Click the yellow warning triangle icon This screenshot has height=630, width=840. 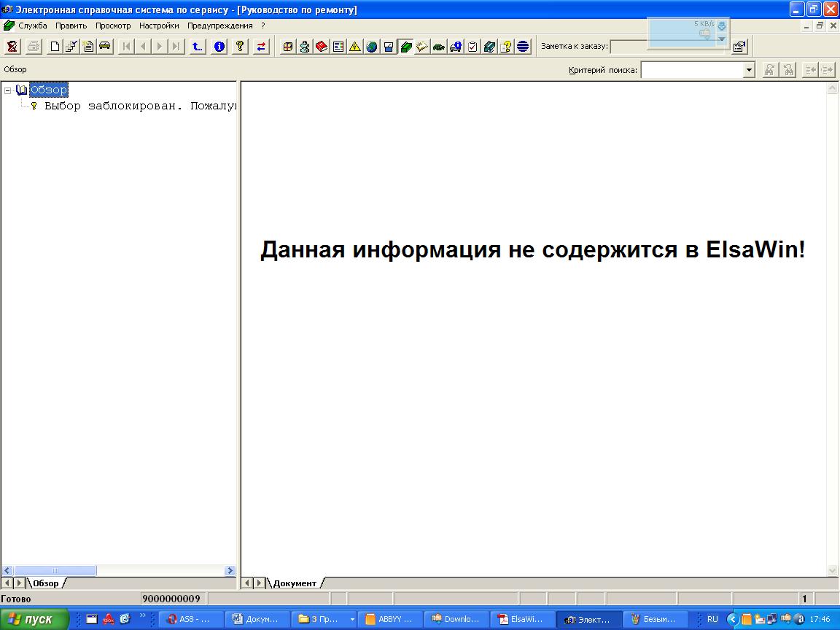[x=355, y=47]
